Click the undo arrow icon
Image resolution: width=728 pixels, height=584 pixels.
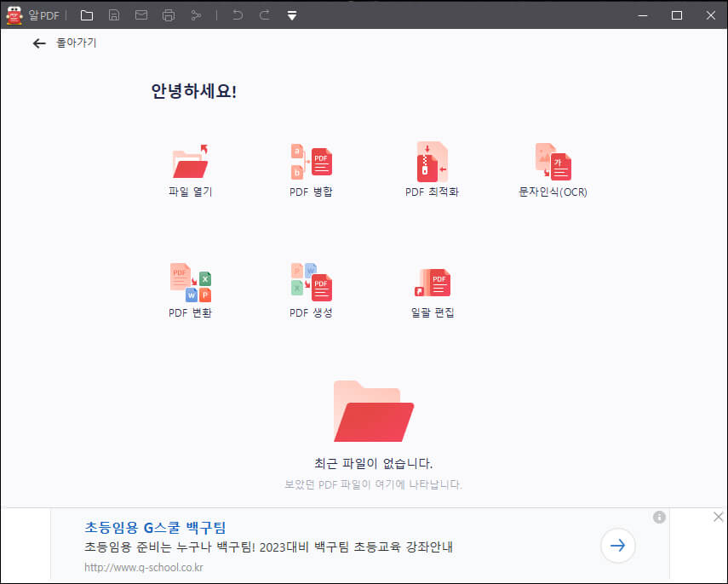coord(237,14)
